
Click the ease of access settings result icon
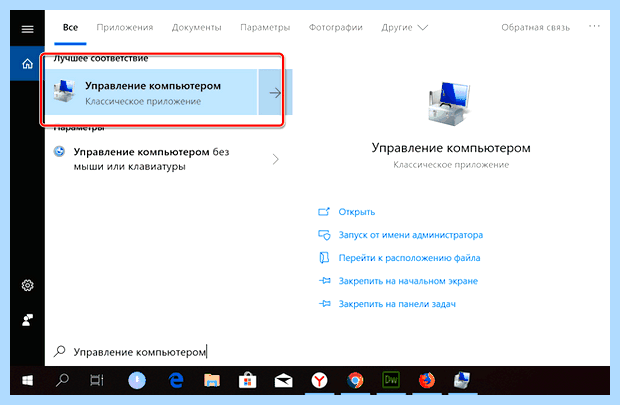coord(59,151)
